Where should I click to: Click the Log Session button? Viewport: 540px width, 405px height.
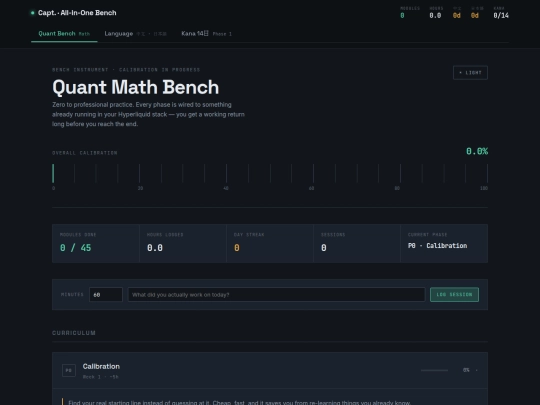tap(454, 294)
